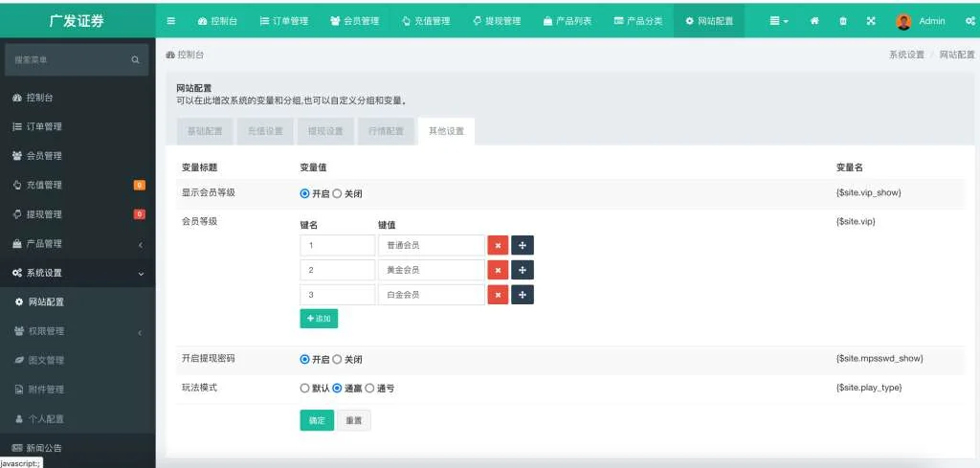Click the orange badge next to 充值管理

coord(140,185)
